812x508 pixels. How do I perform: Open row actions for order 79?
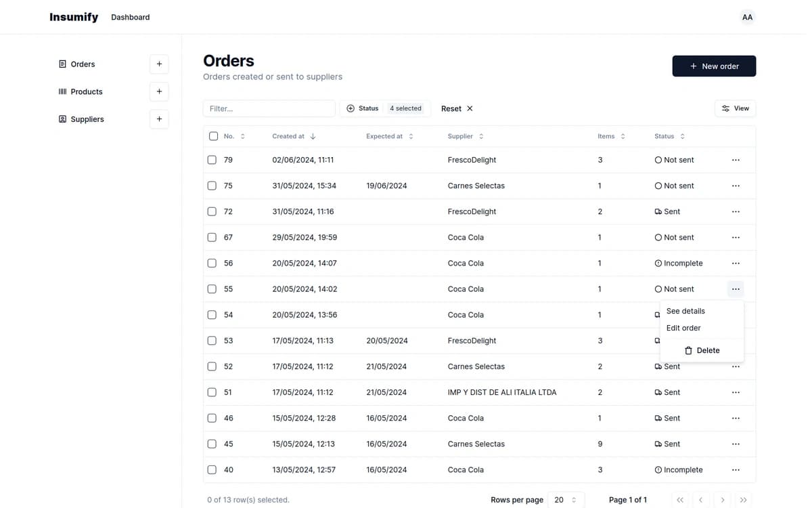pyautogui.click(x=736, y=160)
